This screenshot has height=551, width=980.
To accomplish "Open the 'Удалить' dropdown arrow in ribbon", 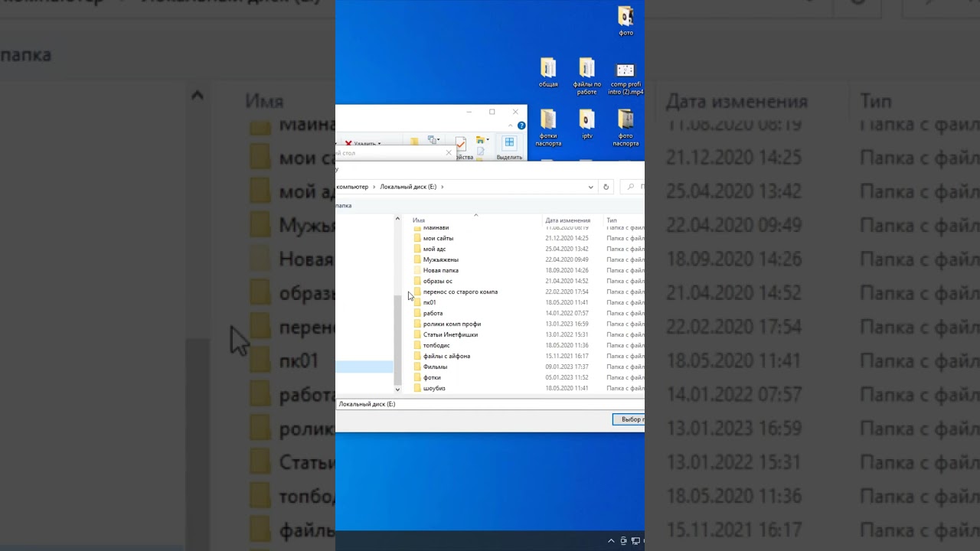I will tap(379, 143).
